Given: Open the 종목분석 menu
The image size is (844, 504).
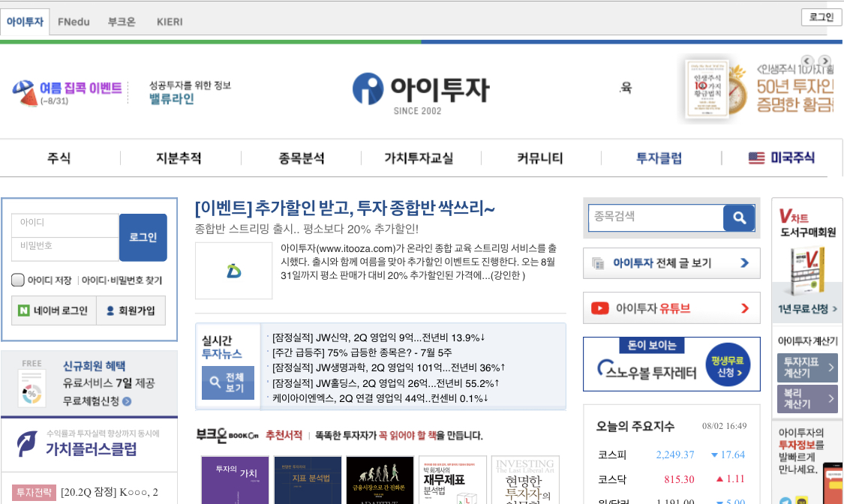Looking at the screenshot, I should (302, 158).
